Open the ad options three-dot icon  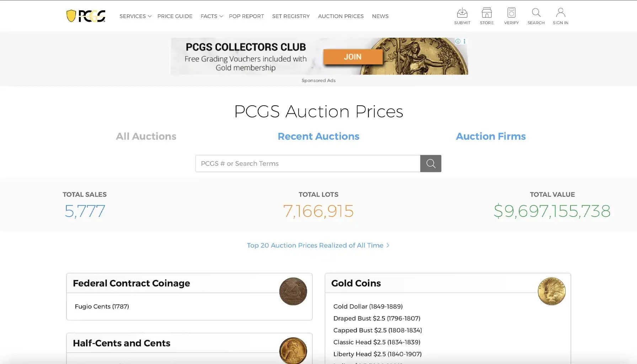click(x=464, y=41)
